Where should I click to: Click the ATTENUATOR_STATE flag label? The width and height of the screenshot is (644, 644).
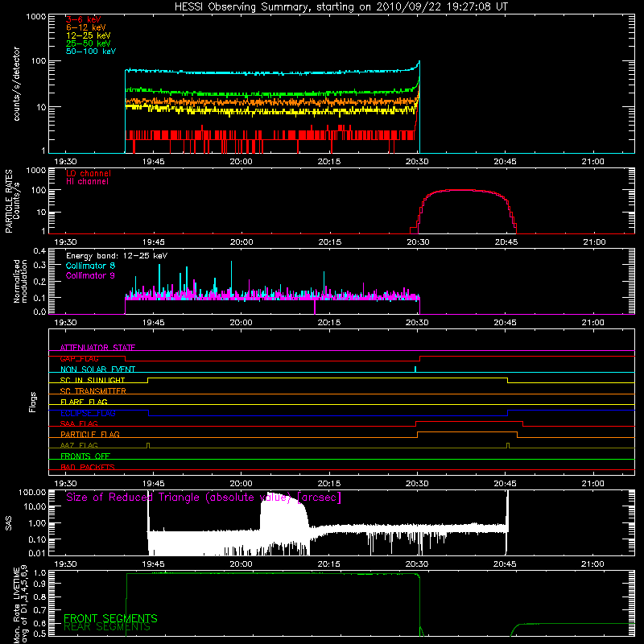click(97, 348)
